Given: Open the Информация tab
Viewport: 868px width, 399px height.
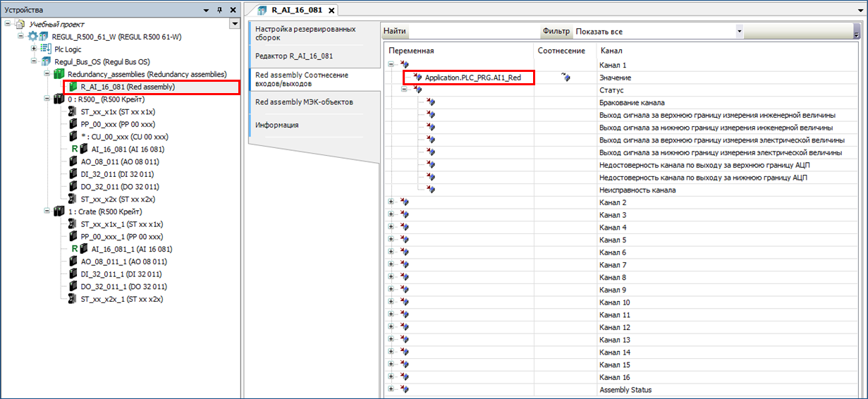Looking at the screenshot, I should click(x=276, y=125).
